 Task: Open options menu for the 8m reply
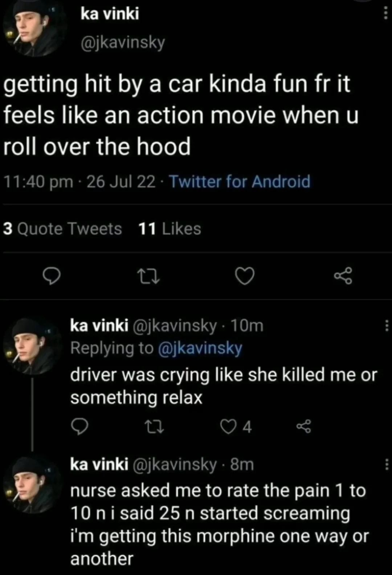coord(386,465)
